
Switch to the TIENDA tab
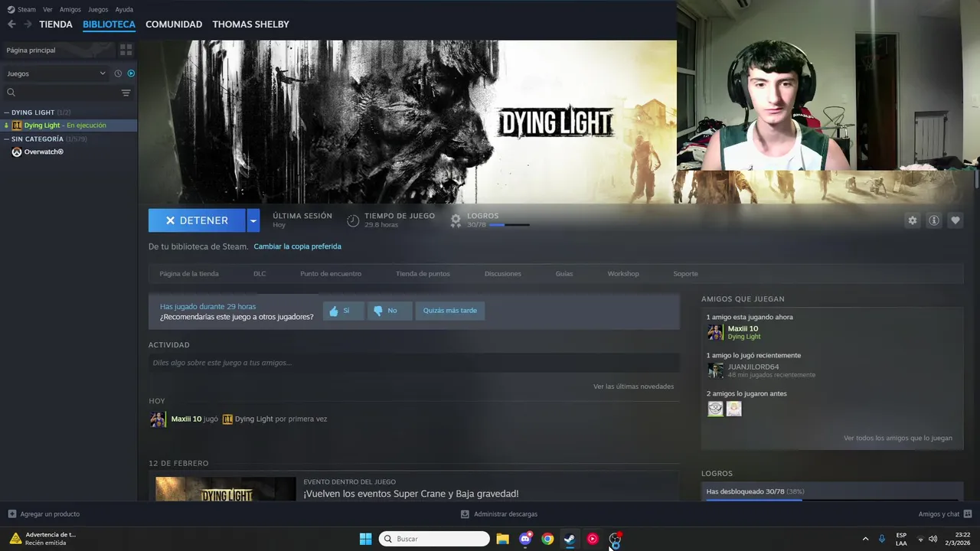[x=56, y=24]
